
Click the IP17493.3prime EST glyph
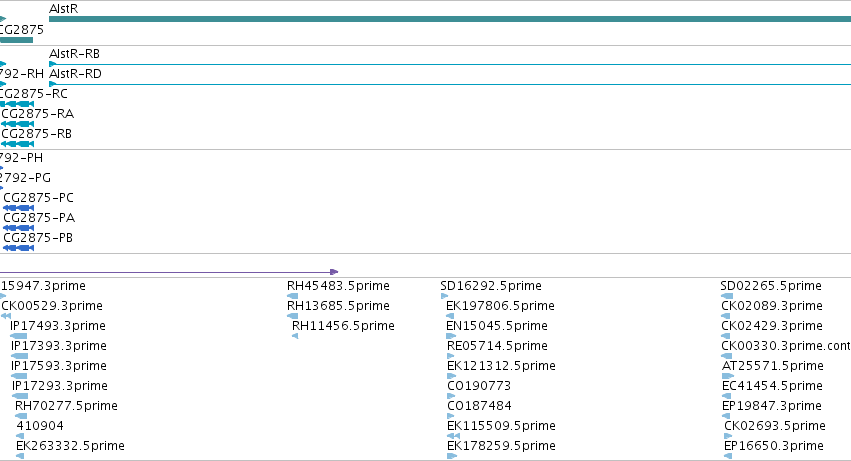click(19, 336)
